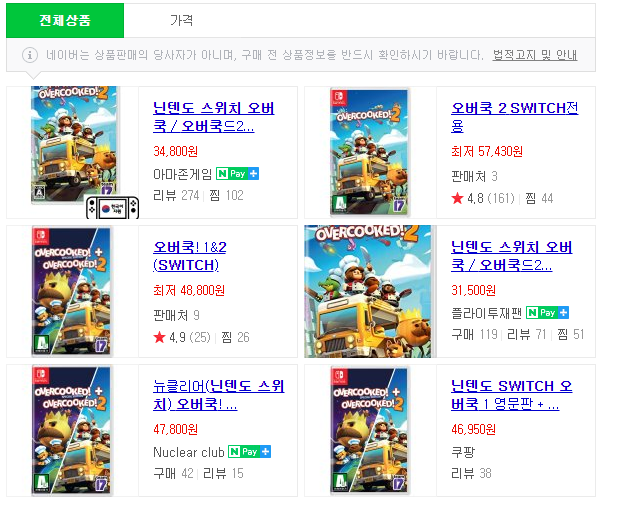The width and height of the screenshot is (619, 508).
Task: Select the 전체상품 tab
Action: coord(65,21)
